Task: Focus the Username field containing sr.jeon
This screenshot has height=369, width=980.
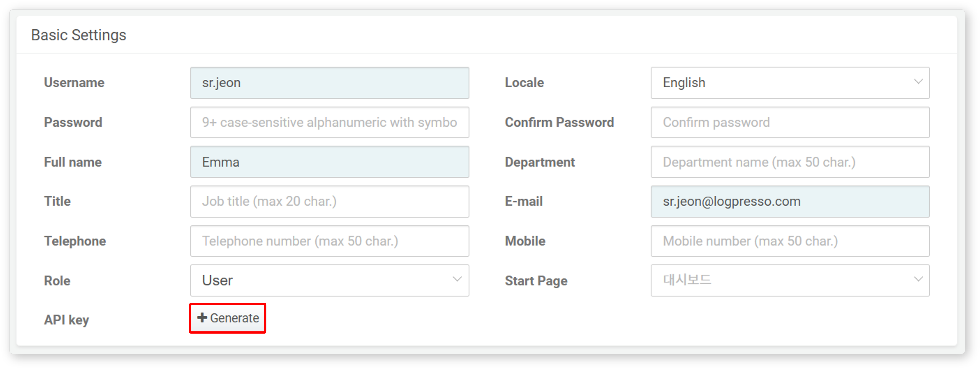Action: (330, 83)
